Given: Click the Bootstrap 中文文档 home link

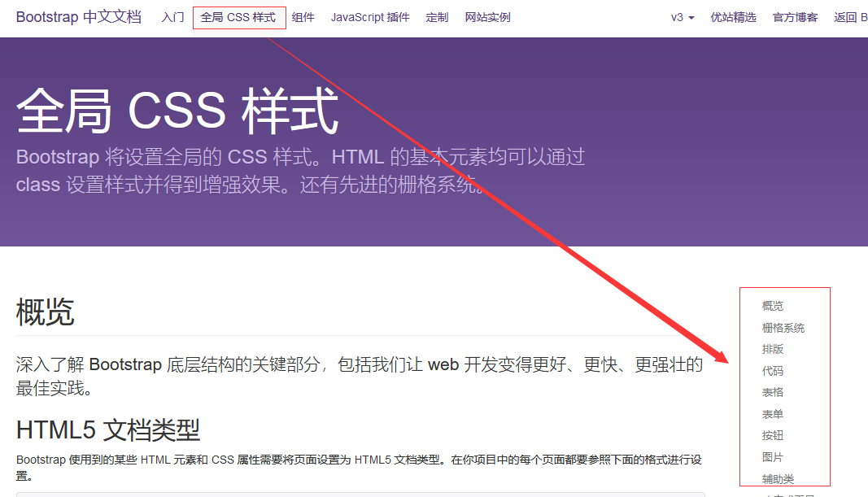Looking at the screenshot, I should [x=78, y=16].
